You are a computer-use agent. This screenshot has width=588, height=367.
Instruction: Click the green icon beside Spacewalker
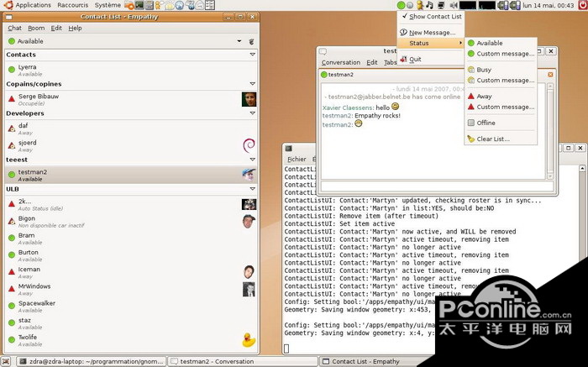[12, 306]
